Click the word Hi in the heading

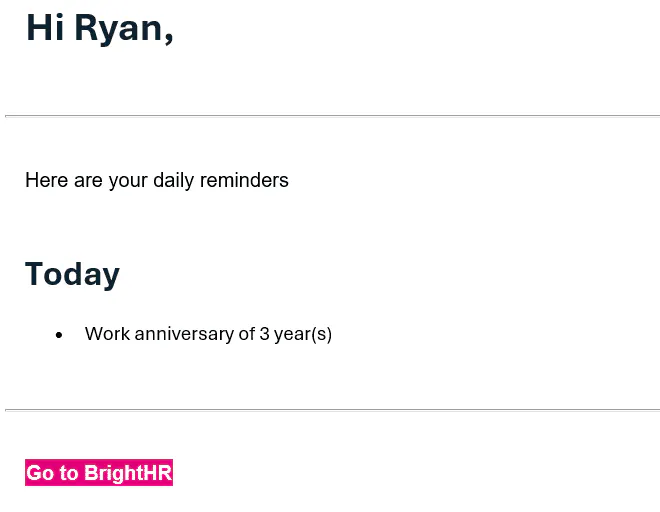pyautogui.click(x=45, y=28)
